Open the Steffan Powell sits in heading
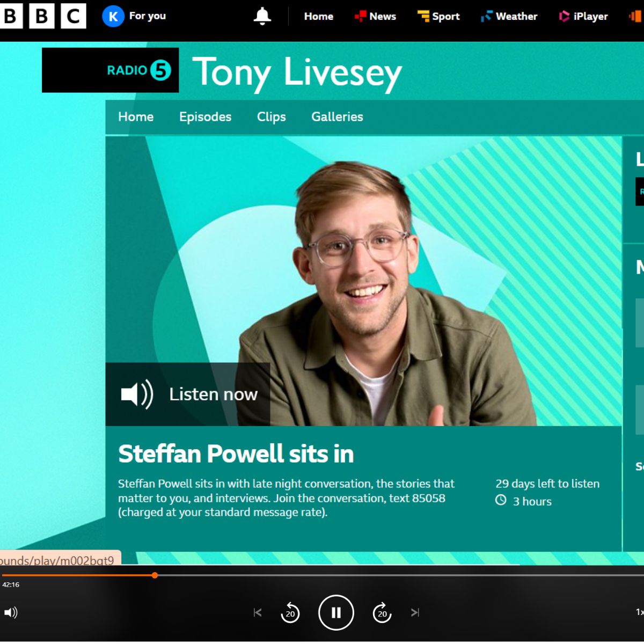The image size is (644, 644). point(236,454)
